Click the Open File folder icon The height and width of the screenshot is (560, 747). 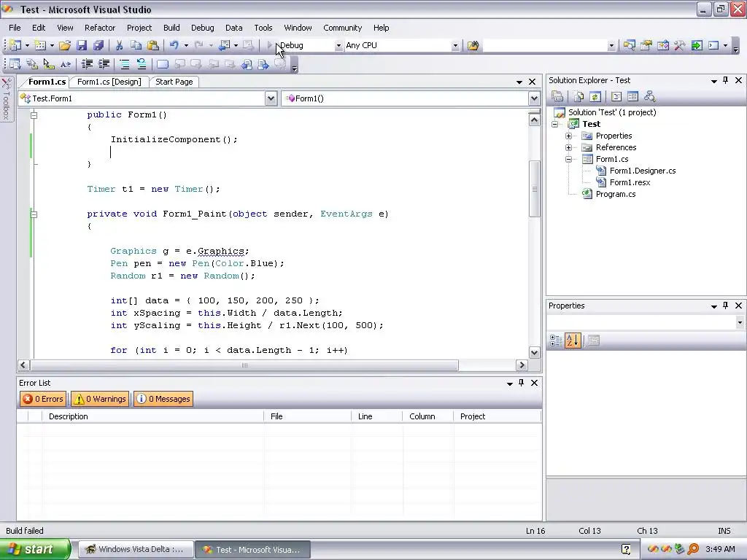(x=65, y=45)
